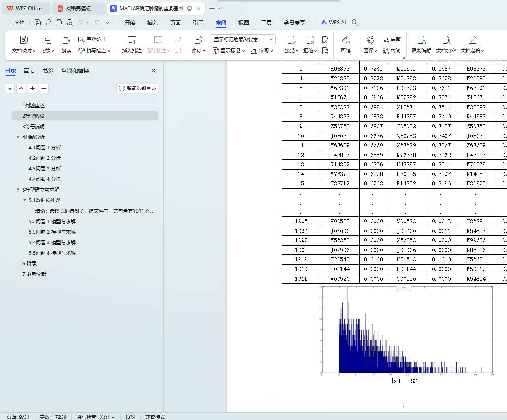Switch to the 工具 ribbon tab
This screenshot has width=507, height=420.
266,23
